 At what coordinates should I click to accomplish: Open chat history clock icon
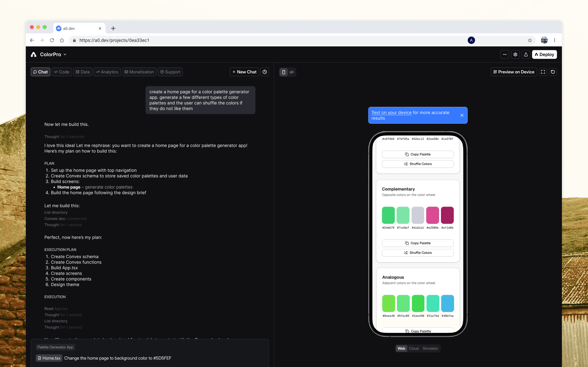tap(264, 72)
